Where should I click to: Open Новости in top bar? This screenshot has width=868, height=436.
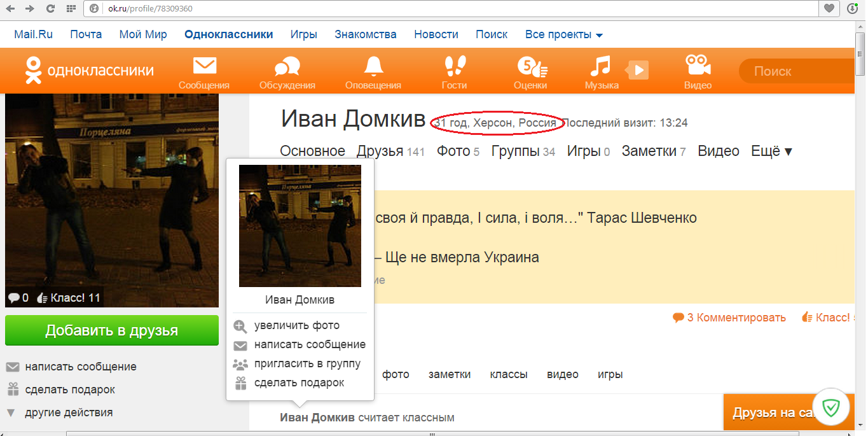(x=436, y=34)
